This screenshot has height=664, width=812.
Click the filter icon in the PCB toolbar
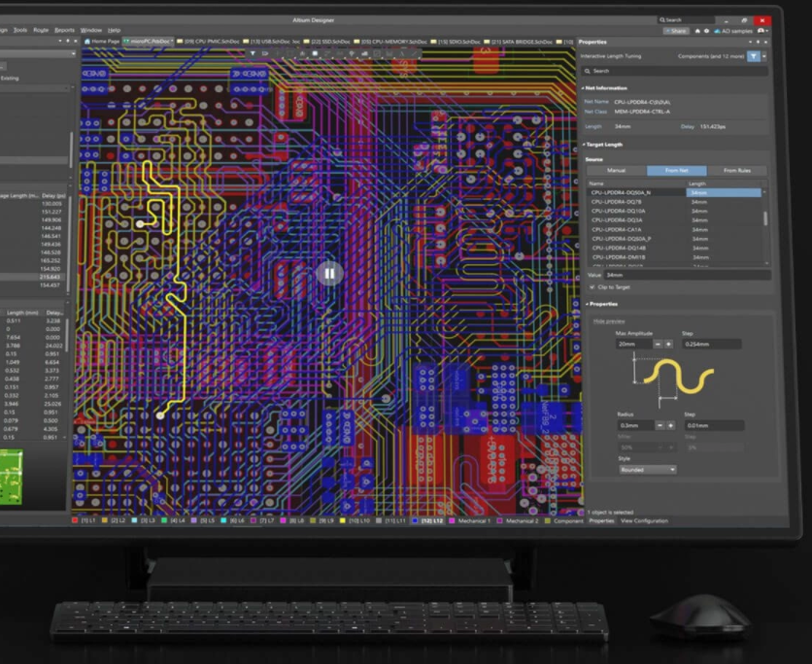(x=253, y=53)
